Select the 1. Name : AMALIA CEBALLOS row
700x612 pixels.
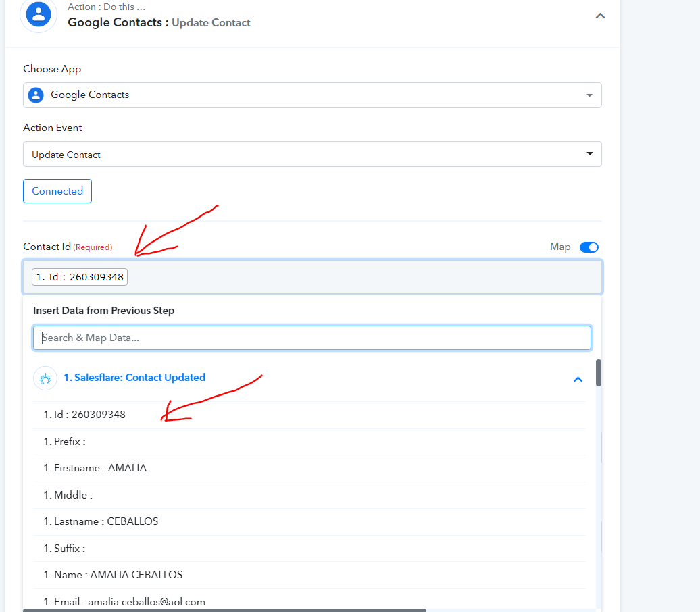309,575
